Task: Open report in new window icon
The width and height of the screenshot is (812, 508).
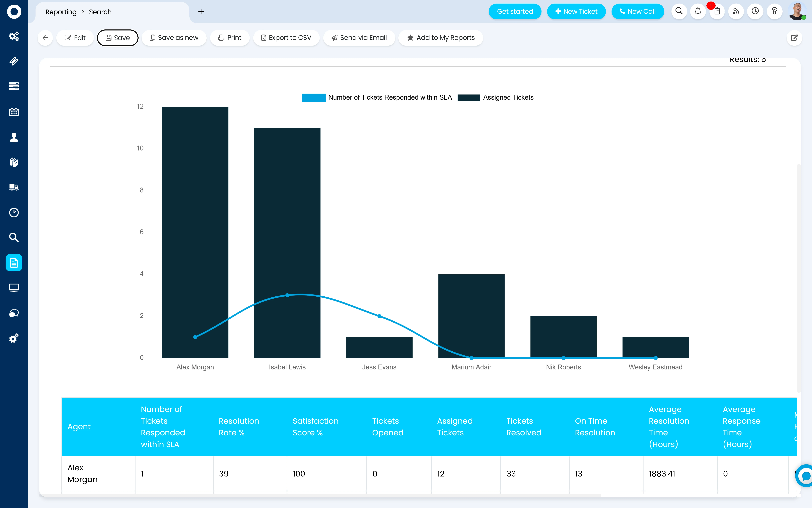Action: [x=794, y=38]
